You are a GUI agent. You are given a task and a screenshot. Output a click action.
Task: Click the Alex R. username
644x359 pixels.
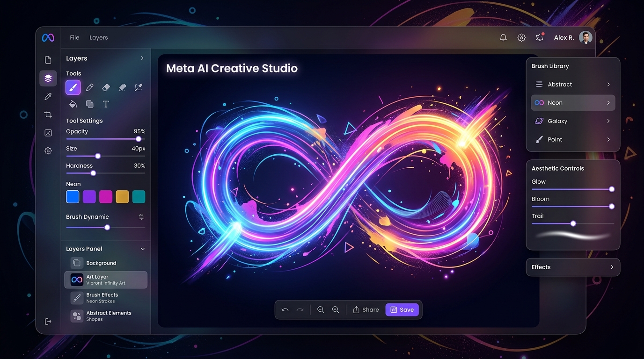564,37
